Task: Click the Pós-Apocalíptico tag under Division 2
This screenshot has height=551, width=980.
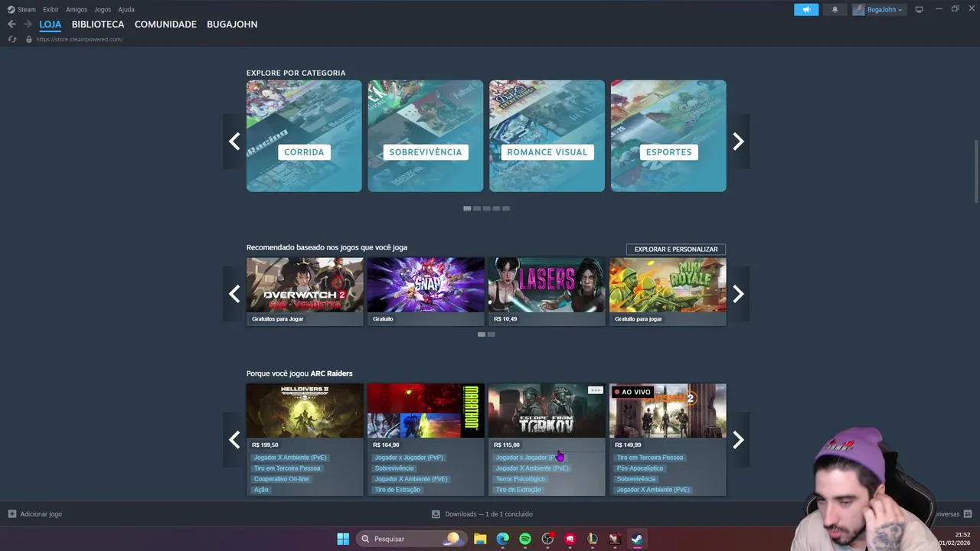Action: 640,468
